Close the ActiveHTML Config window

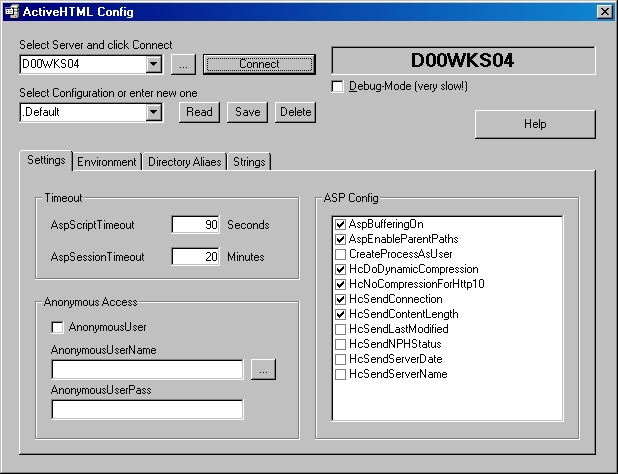(x=604, y=11)
